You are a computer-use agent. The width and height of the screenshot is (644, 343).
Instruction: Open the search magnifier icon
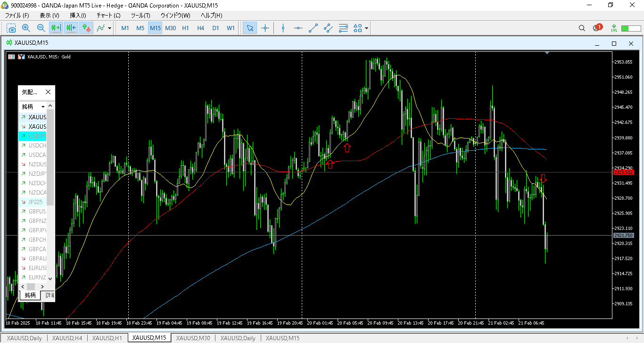(x=582, y=28)
